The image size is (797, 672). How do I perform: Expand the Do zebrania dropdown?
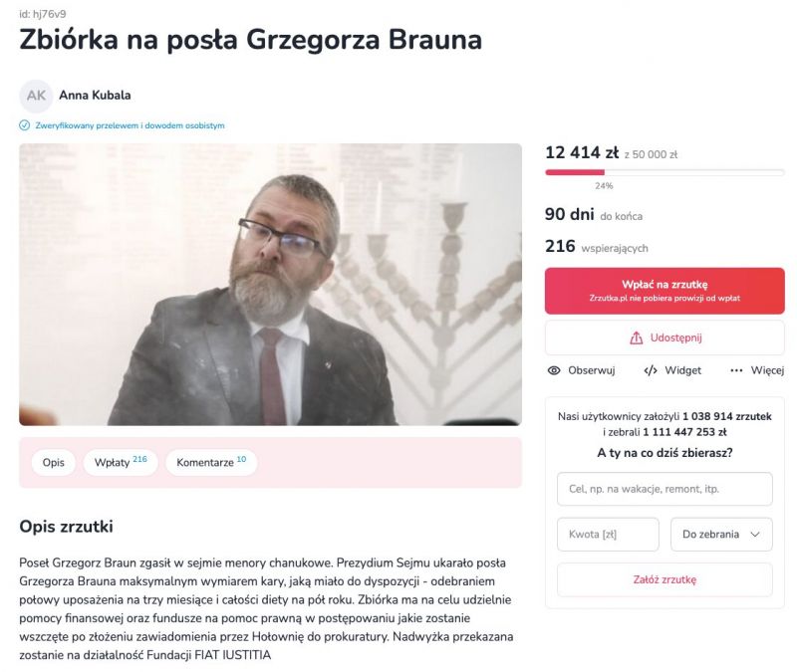coord(721,535)
